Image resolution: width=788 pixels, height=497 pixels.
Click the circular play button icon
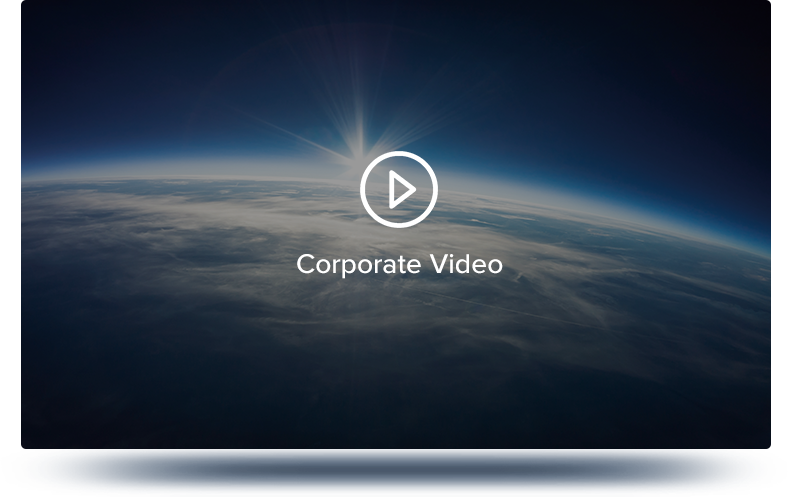click(398, 189)
